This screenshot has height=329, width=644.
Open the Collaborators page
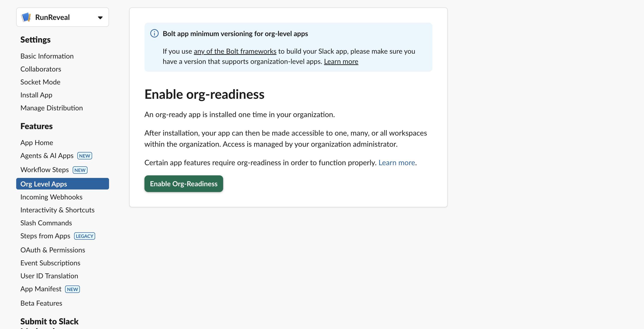pos(41,69)
